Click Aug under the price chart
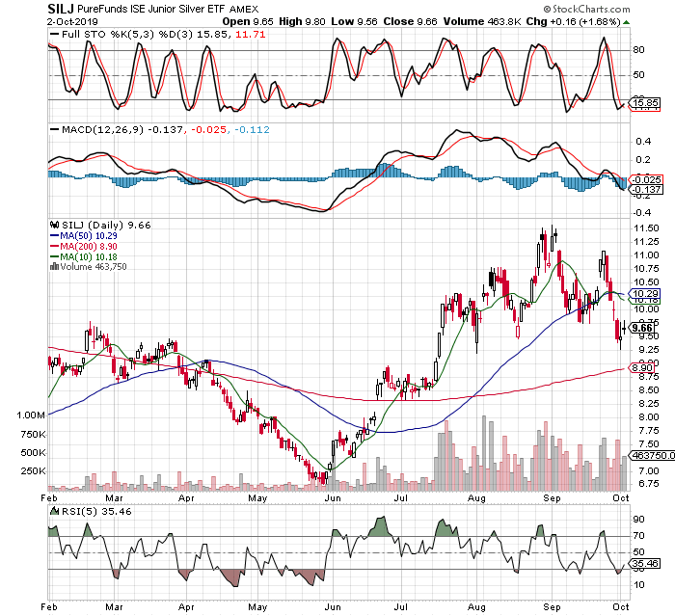 476,498
